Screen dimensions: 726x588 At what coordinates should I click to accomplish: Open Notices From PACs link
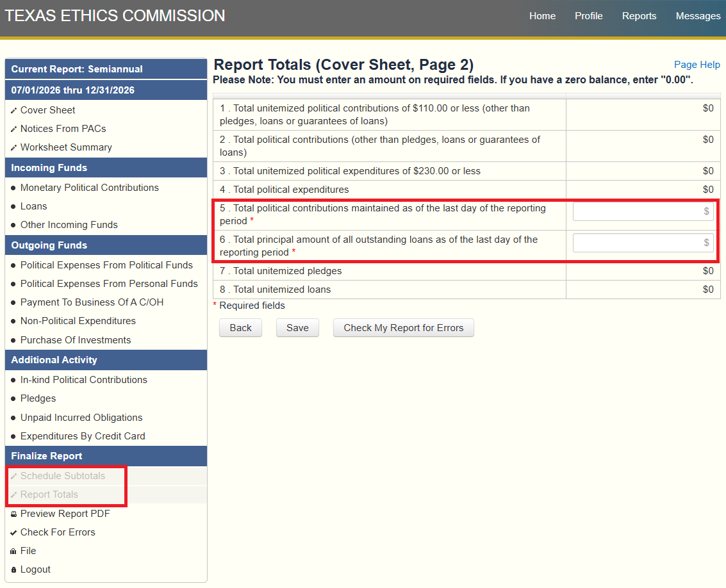click(x=63, y=129)
